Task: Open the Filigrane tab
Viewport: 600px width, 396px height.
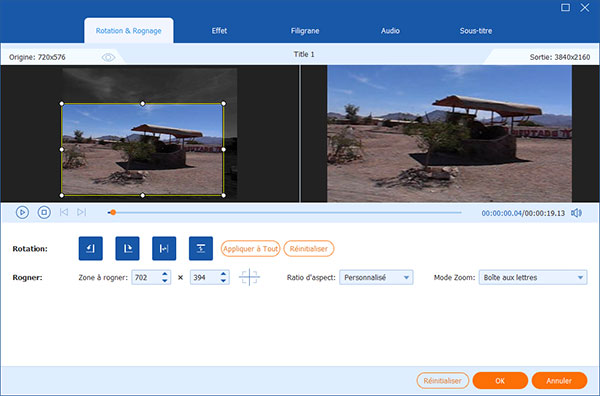Action: 305,31
